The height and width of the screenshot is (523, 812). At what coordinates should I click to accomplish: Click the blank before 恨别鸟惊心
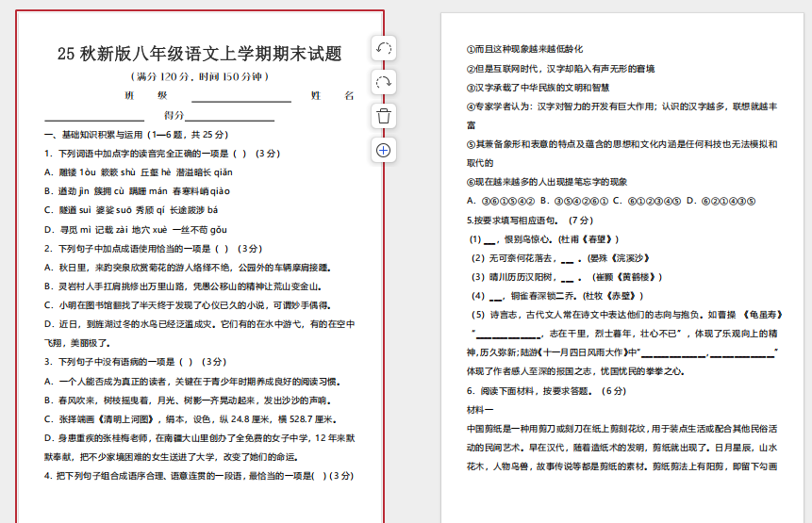tap(489, 239)
